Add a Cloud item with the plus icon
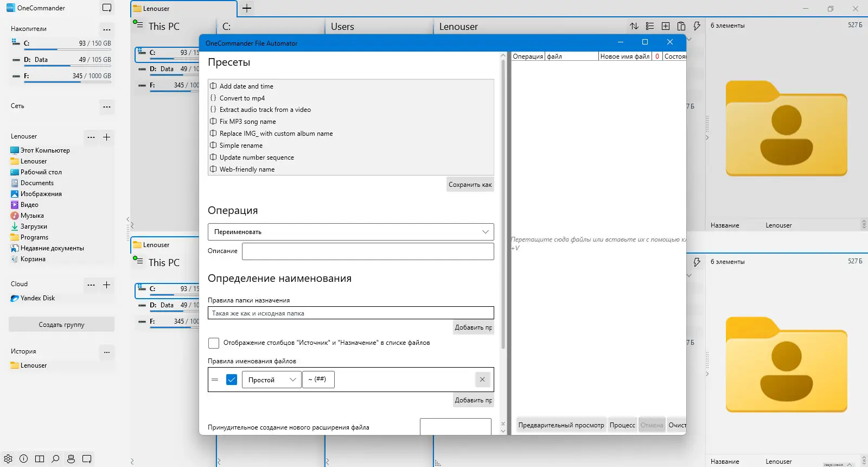This screenshot has width=868, height=467. click(x=107, y=285)
